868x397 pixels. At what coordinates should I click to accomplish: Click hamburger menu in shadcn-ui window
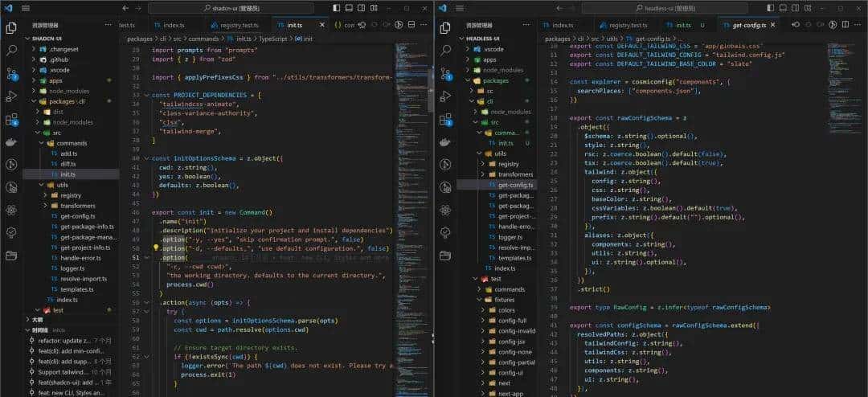point(26,8)
